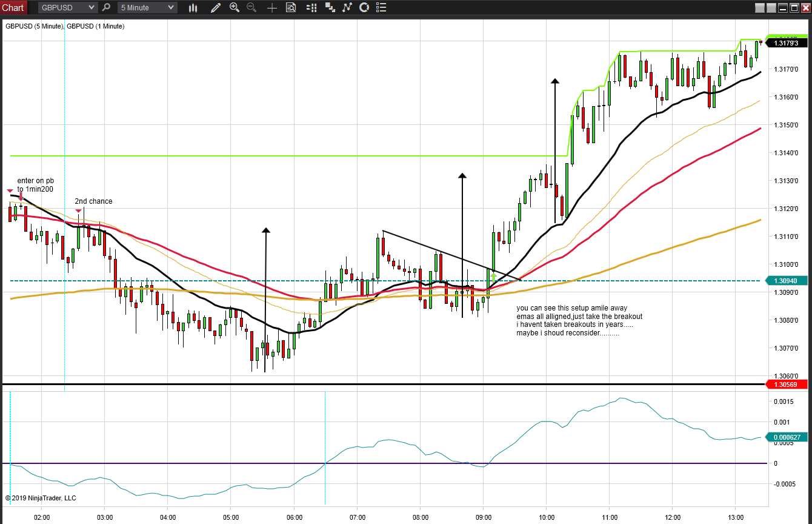The width and height of the screenshot is (812, 524).
Task: Click the Chart window title label
Action: coord(13,8)
